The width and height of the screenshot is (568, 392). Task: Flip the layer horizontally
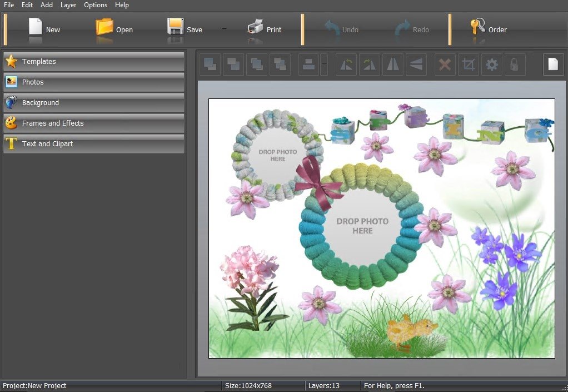pos(393,64)
